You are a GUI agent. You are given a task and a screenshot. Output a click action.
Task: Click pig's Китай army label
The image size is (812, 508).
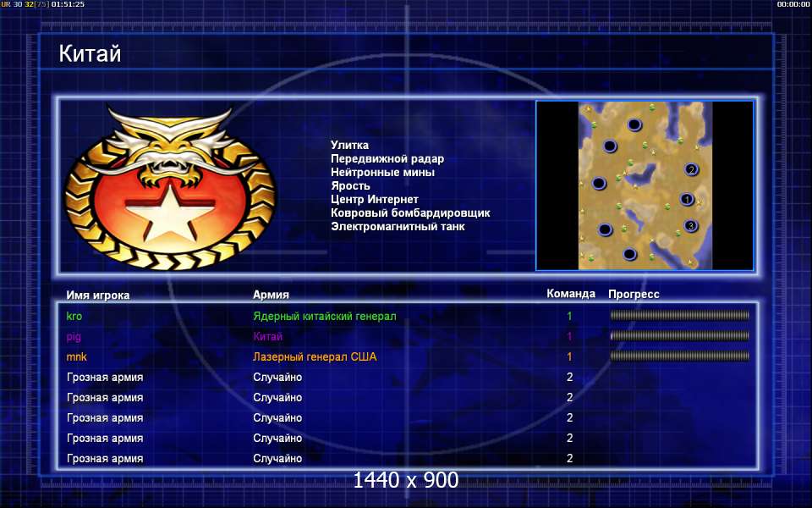(x=268, y=336)
